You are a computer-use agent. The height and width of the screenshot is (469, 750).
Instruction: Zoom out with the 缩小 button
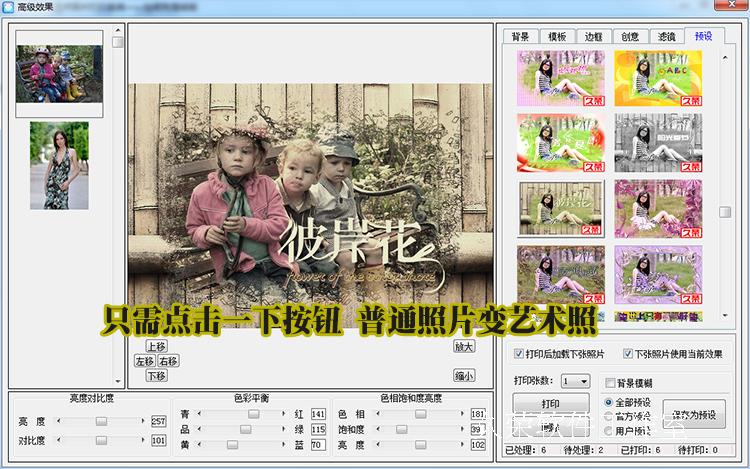[464, 376]
